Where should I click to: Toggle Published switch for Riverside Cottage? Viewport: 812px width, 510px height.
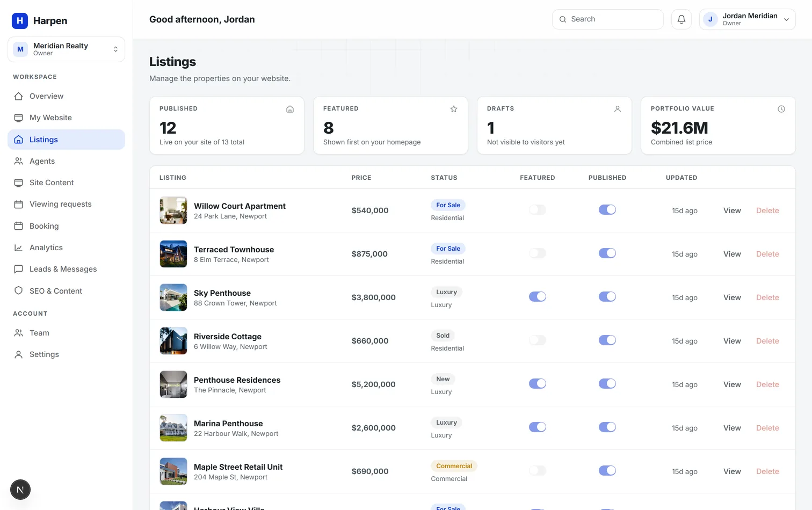(607, 340)
